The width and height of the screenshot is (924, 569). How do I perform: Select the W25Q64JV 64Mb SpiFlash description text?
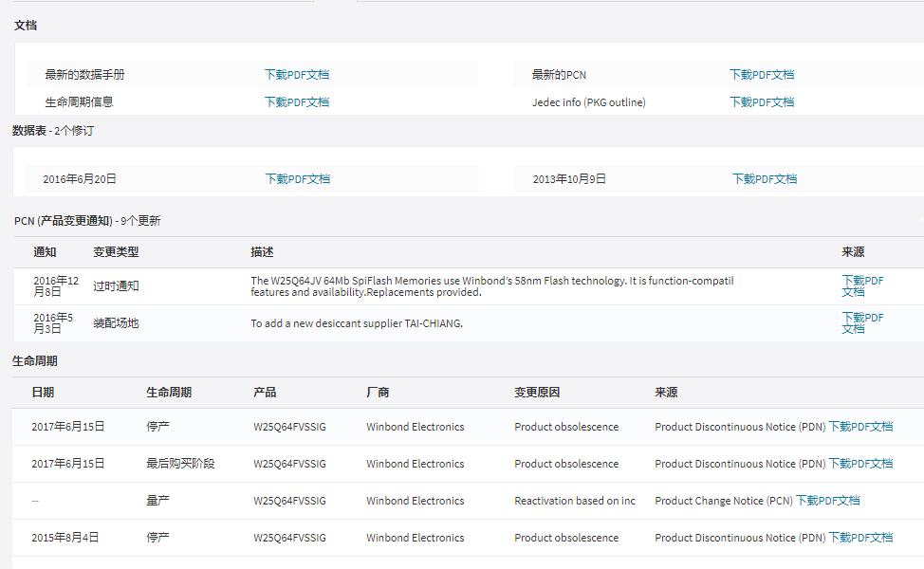pos(492,286)
